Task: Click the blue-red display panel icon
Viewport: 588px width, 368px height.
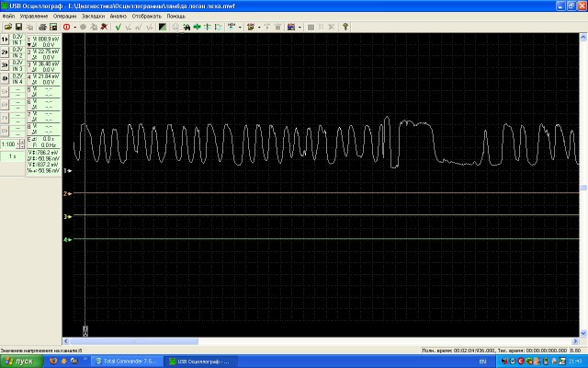Action: (291, 27)
